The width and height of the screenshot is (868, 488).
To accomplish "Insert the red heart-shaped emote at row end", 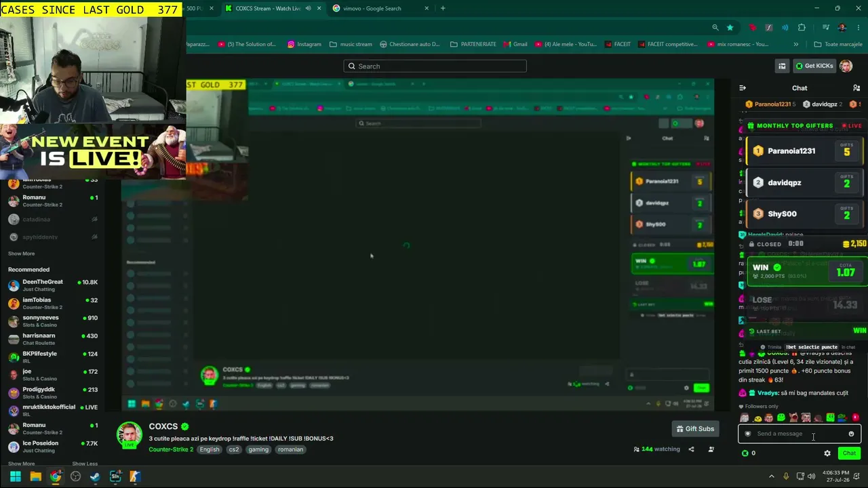I will pyautogui.click(x=855, y=418).
